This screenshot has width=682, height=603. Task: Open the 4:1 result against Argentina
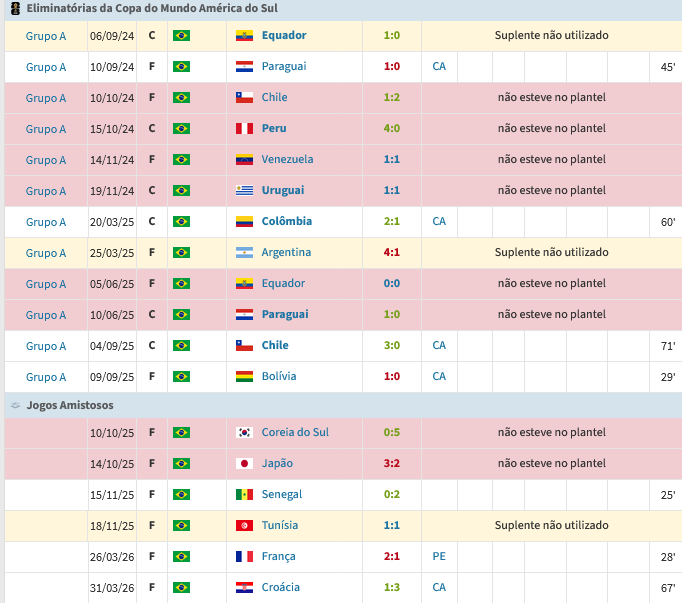[391, 252]
